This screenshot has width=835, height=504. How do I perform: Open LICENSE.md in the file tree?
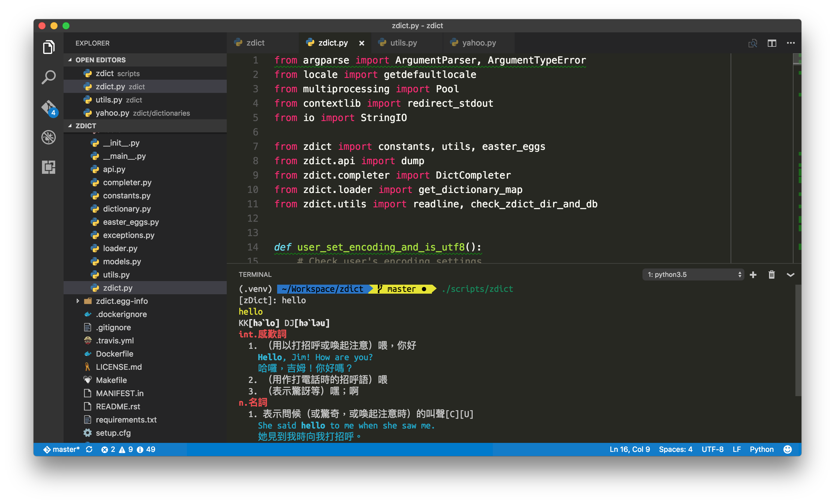[145, 367]
